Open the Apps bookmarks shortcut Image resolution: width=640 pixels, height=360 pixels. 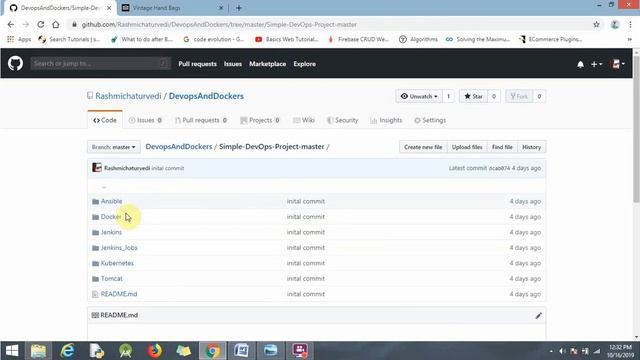[x=19, y=39]
